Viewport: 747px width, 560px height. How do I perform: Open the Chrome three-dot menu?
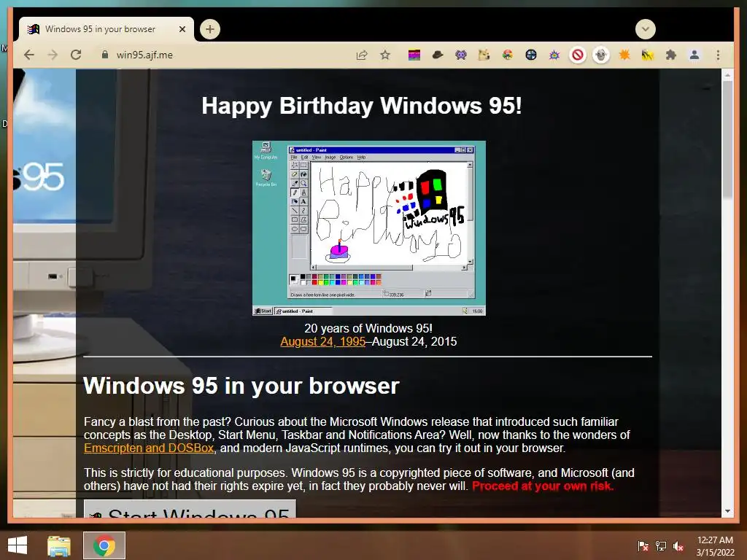pos(718,55)
